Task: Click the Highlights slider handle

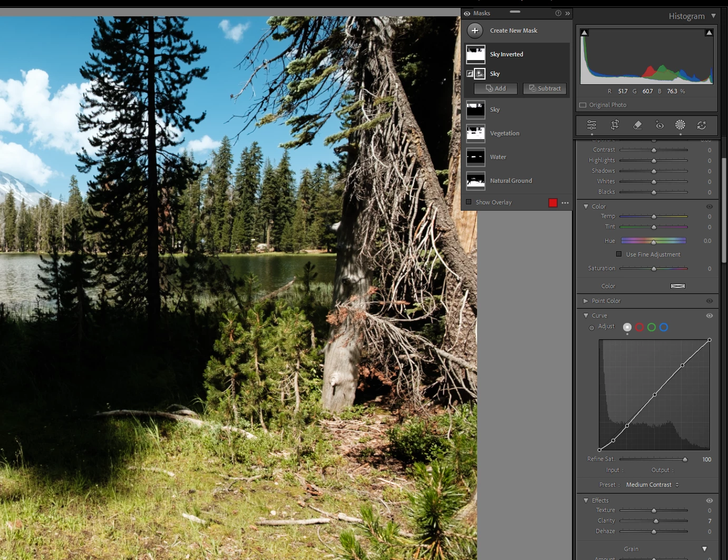Action: [x=654, y=161]
